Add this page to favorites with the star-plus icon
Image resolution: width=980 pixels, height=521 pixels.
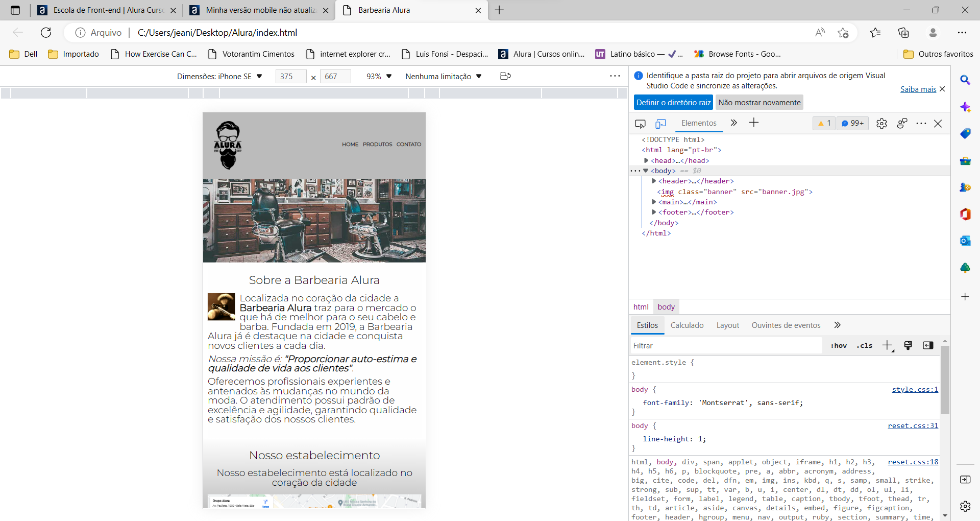(x=843, y=33)
